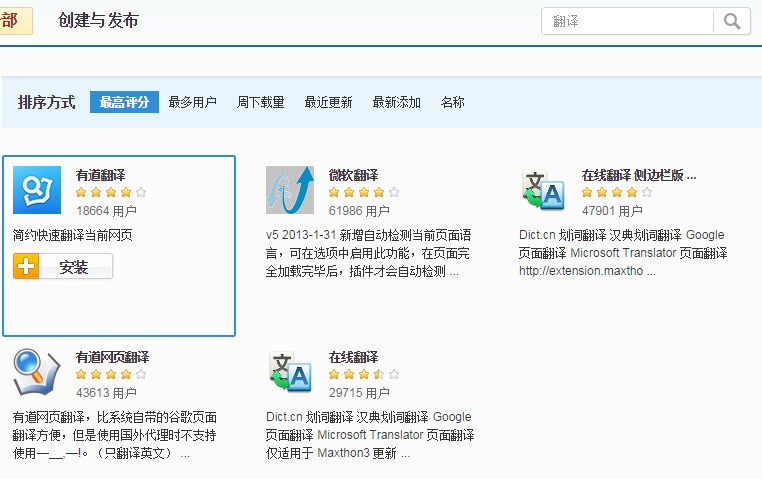Install 有道翻译 with the 安装 button
Screen dimensions: 762x479
pyautogui.click(x=63, y=266)
